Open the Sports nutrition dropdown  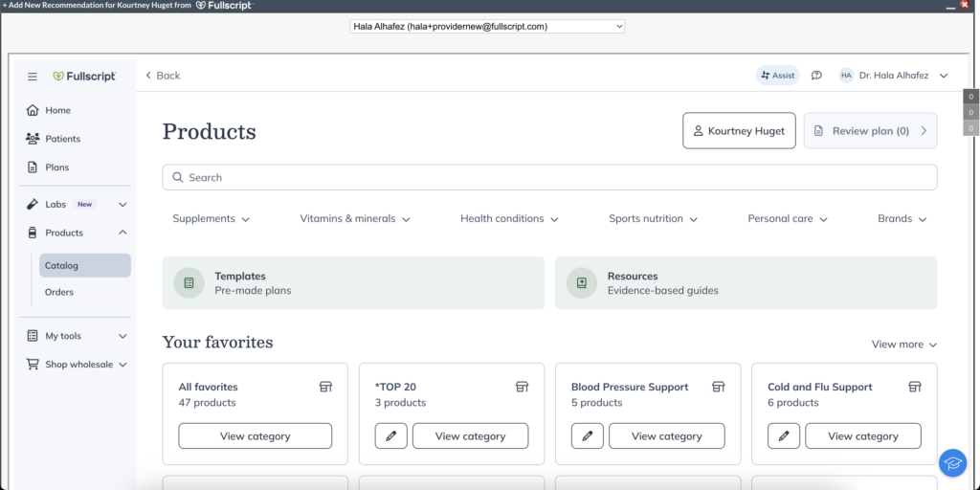pos(653,219)
